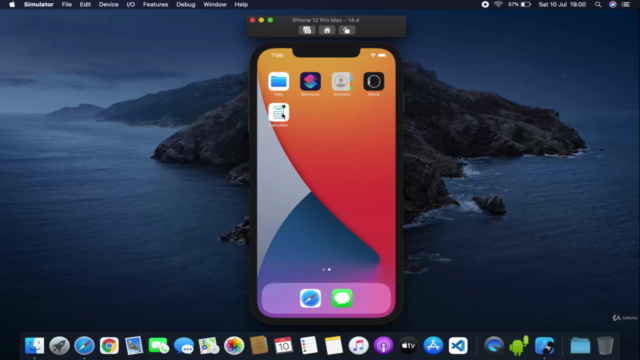Click the screen recording status icon
Screen dimensions: 640x360
(485, 4)
